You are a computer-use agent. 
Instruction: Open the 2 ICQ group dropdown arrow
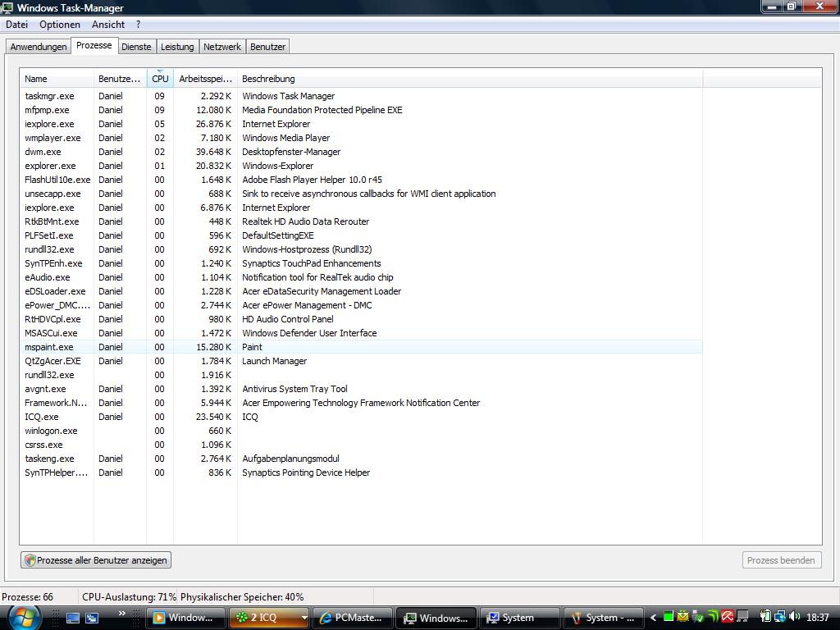pyautogui.click(x=304, y=618)
